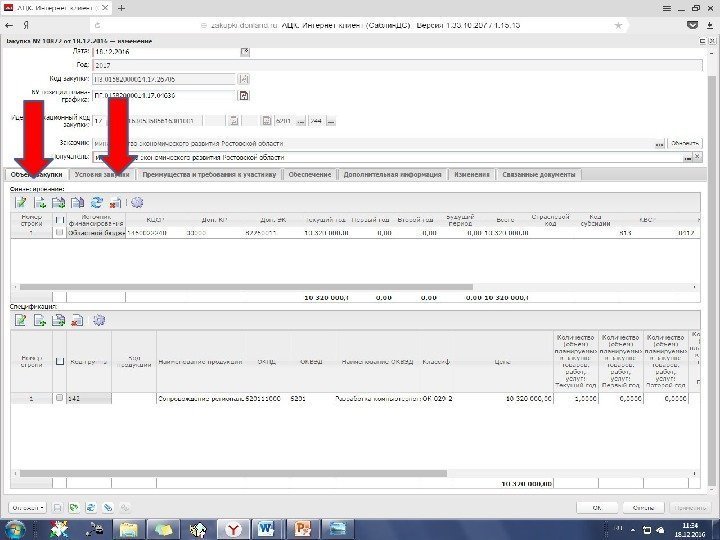The image size is (720, 540).
Task: Click the form's vertical scrollbar on the right
Action: click(x=712, y=280)
